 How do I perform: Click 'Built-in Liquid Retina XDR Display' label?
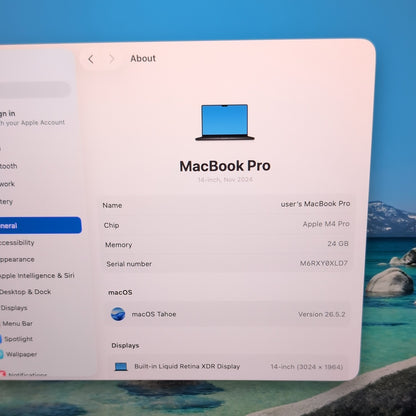pos(187,366)
